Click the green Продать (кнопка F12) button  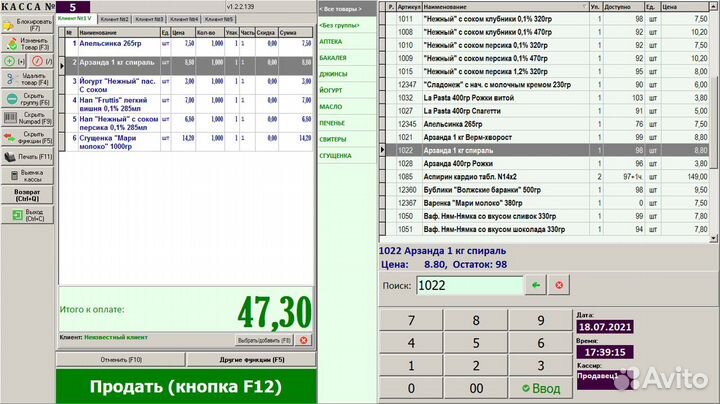tap(186, 386)
